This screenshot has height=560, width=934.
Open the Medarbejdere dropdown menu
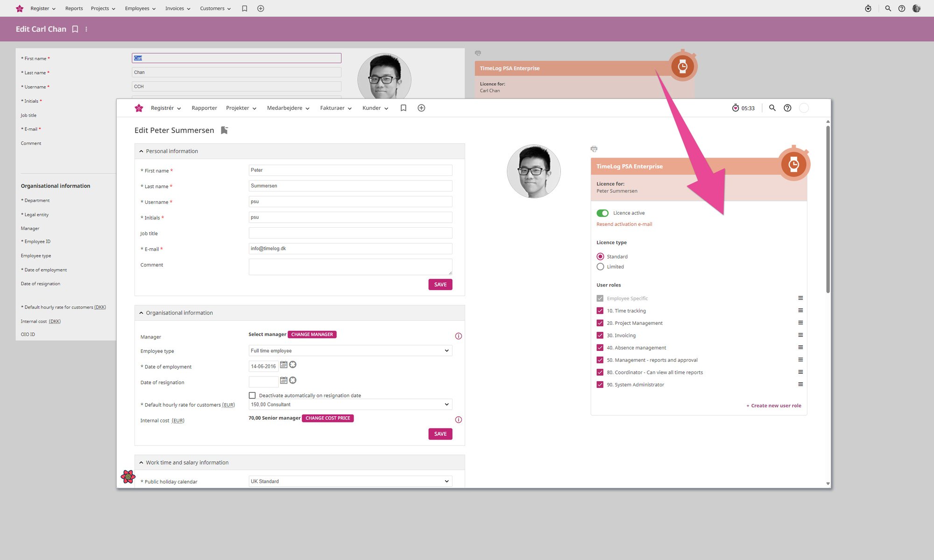(x=288, y=108)
